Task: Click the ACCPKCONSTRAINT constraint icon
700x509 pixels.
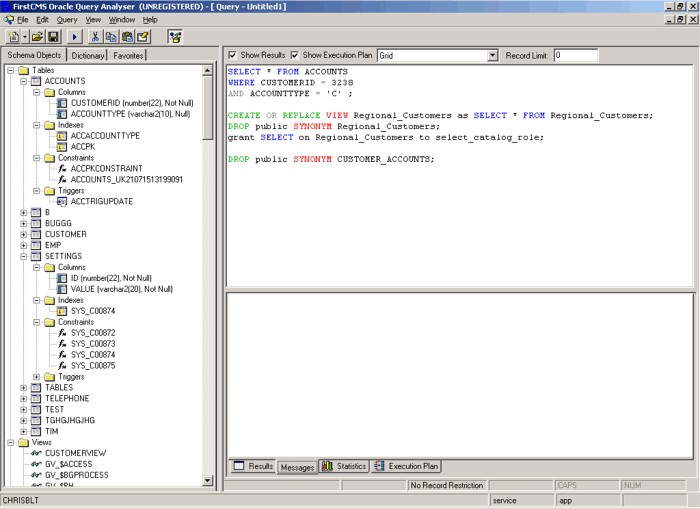Action: tap(62, 169)
